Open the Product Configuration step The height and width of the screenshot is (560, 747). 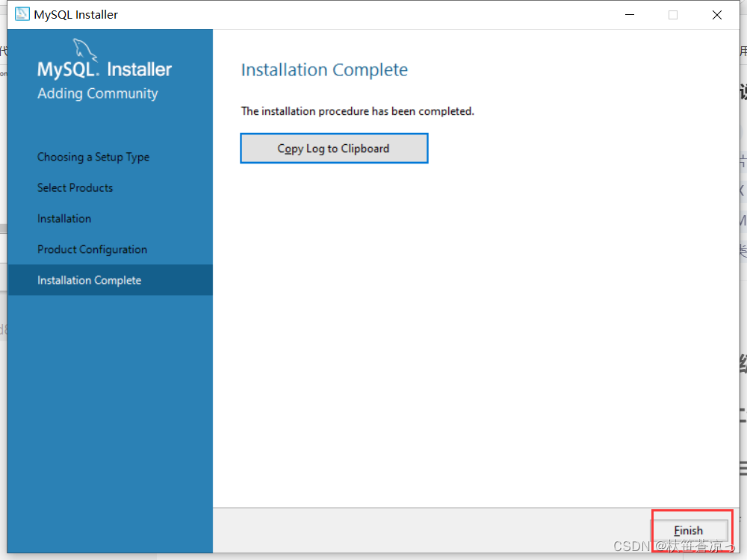point(93,249)
